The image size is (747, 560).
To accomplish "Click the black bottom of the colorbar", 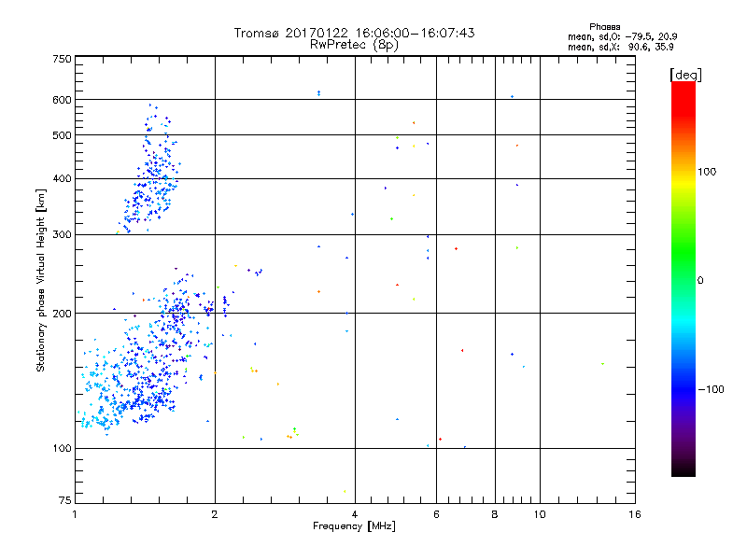I will click(684, 469).
